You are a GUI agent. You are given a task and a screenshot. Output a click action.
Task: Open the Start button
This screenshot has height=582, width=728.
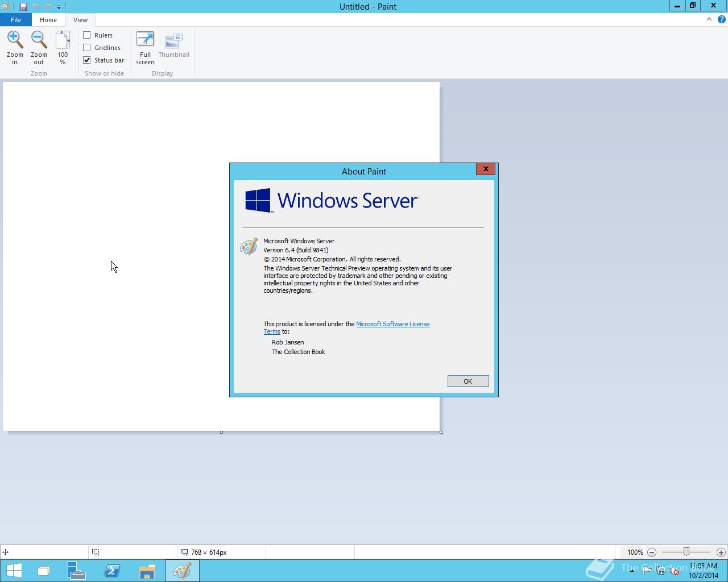tap(14, 571)
